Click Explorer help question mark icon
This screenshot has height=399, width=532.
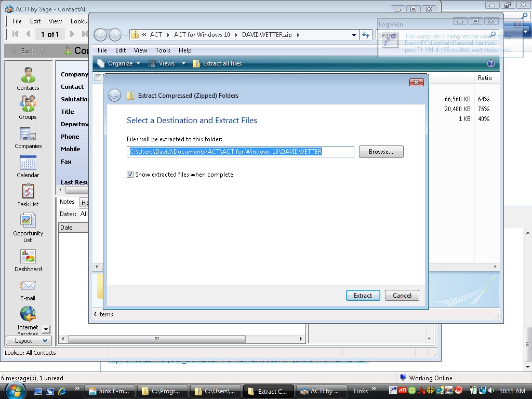point(490,63)
